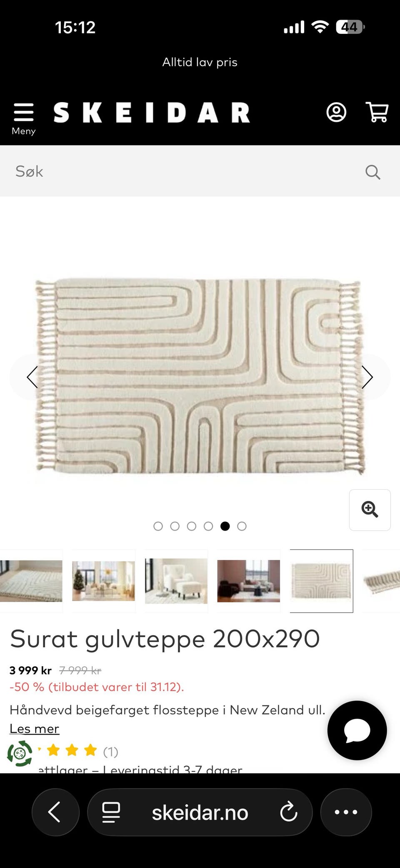The width and height of the screenshot is (400, 868).
Task: Open the shopping cart
Action: click(377, 112)
